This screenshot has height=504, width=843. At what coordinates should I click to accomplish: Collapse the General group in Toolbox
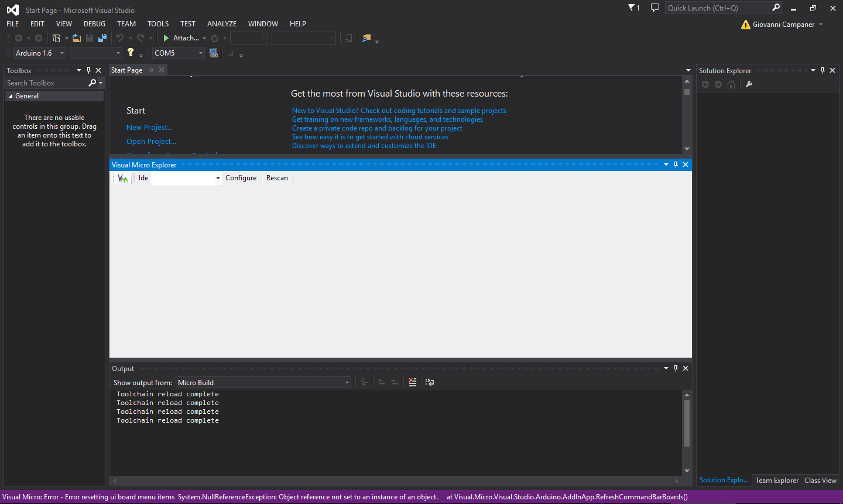pos(11,96)
